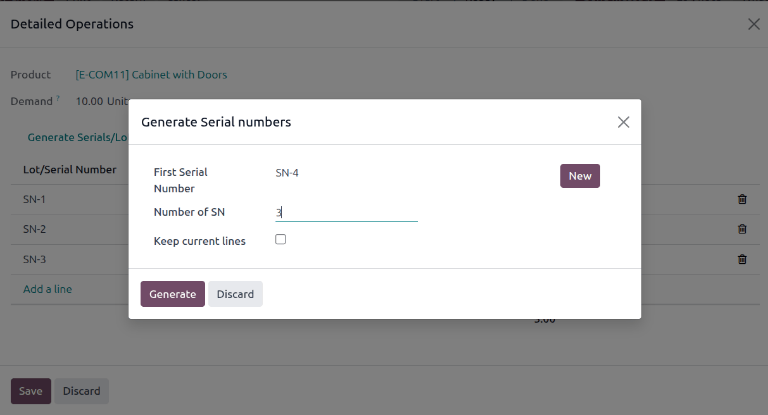Click the First Serial Number field
Image resolution: width=768 pixels, height=415 pixels.
(x=346, y=173)
